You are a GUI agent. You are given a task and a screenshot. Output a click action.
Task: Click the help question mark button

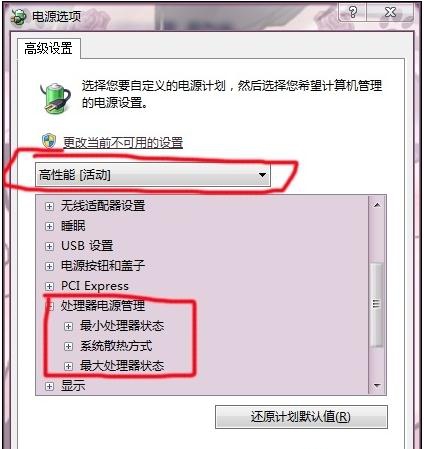352,13
